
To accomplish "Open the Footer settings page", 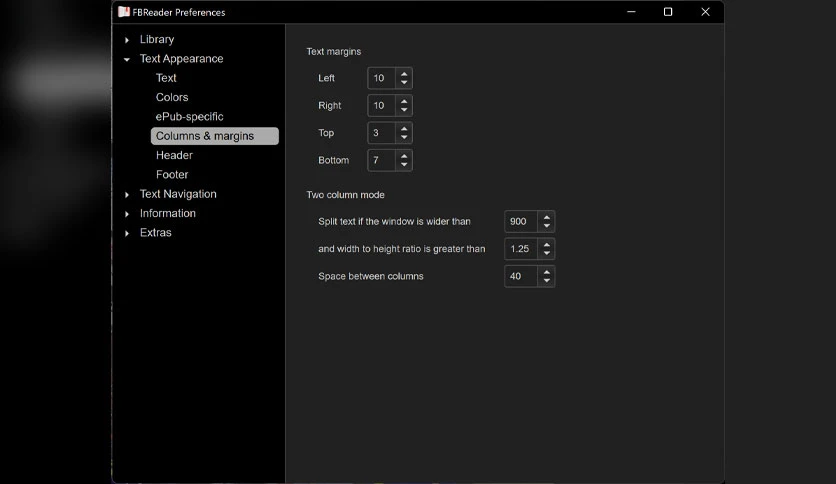I will 172,174.
